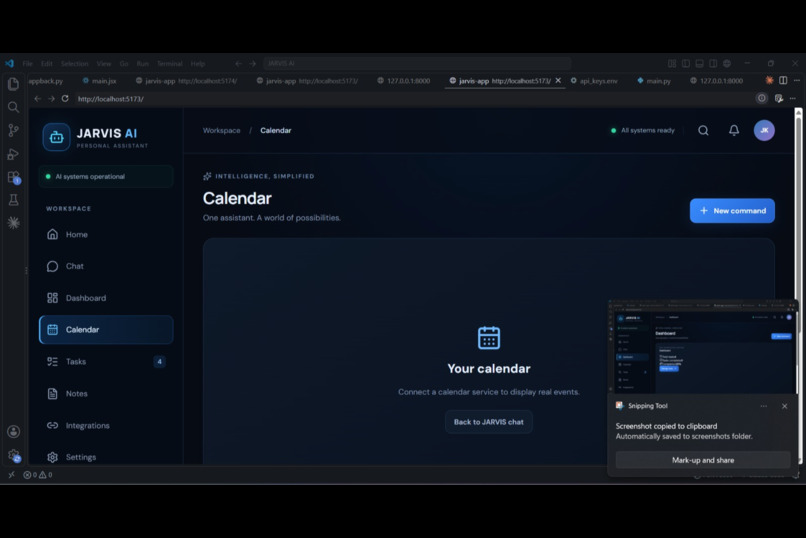Open Tasks in the sidebar
This screenshot has width=806, height=538.
tap(106, 362)
